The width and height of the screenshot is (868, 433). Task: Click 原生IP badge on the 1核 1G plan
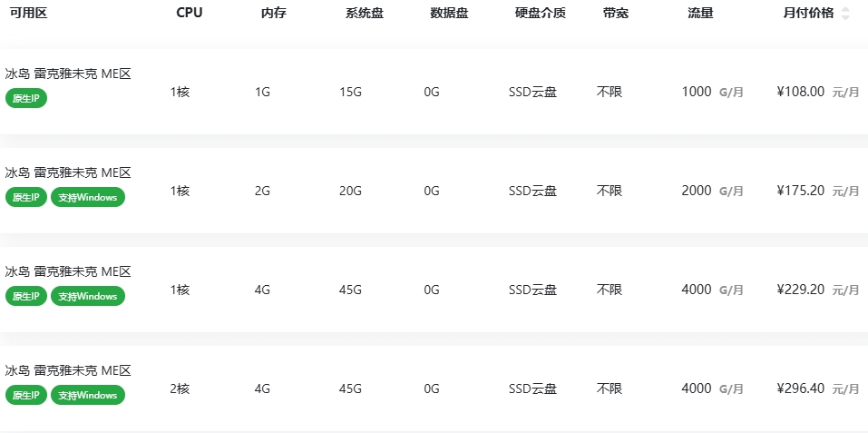pos(25,98)
